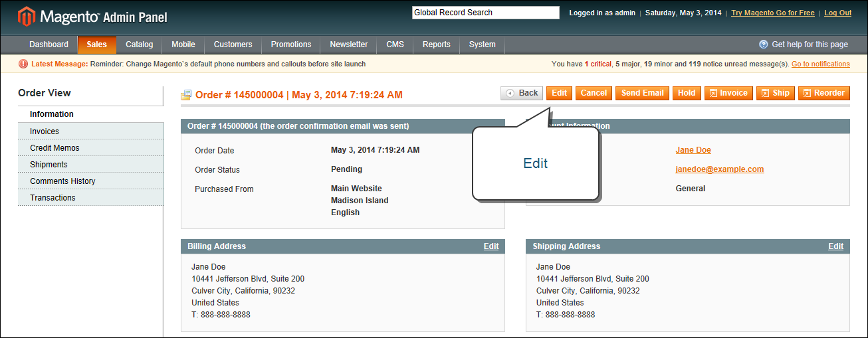Click the latest message warning icon

pyautogui.click(x=23, y=64)
